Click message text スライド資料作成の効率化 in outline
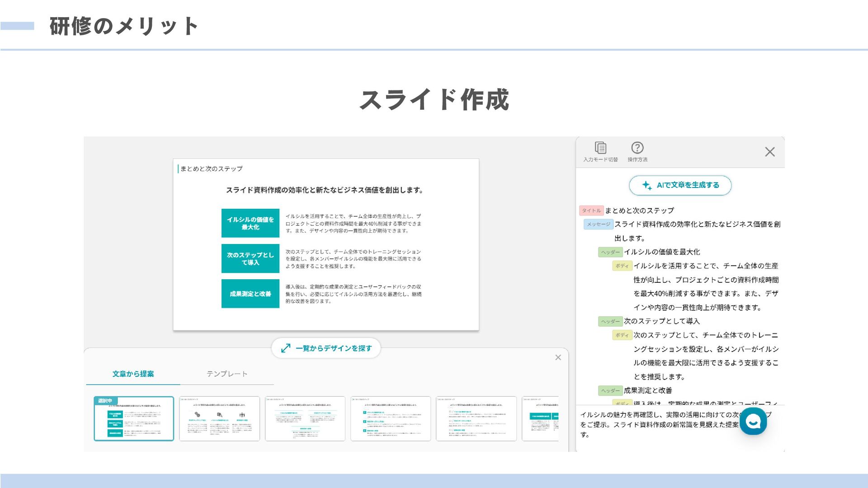The width and height of the screenshot is (868, 488). point(697,231)
